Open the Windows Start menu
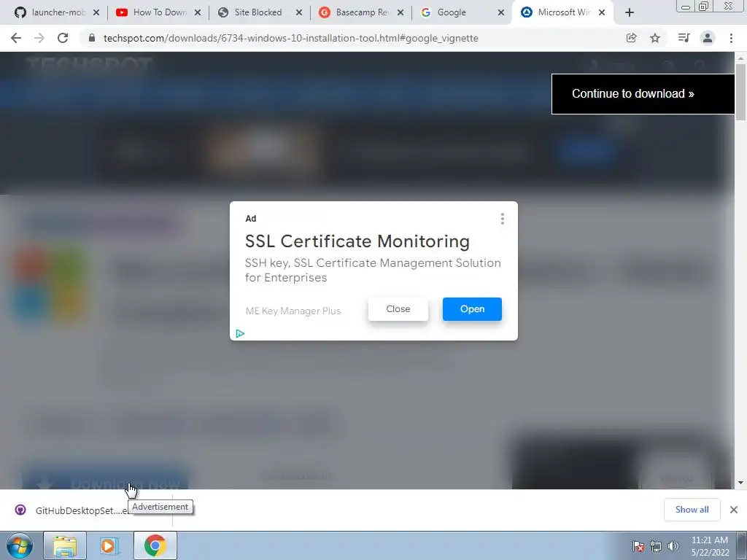 [x=20, y=545]
